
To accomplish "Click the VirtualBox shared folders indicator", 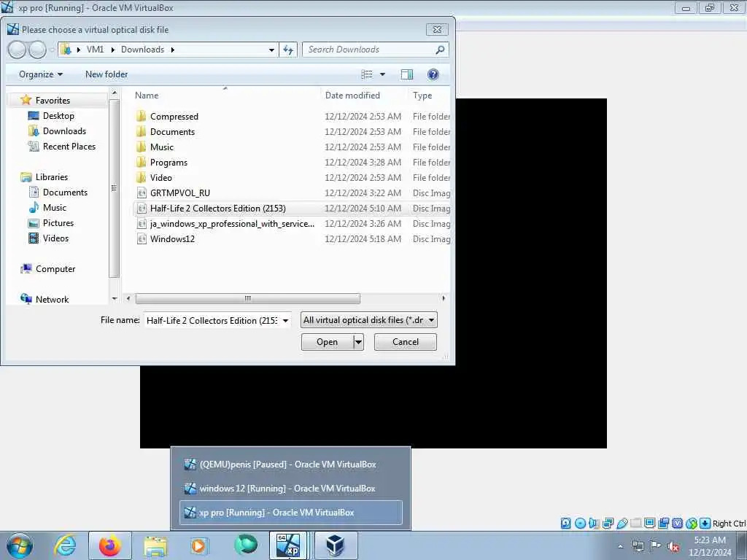I will 635,524.
